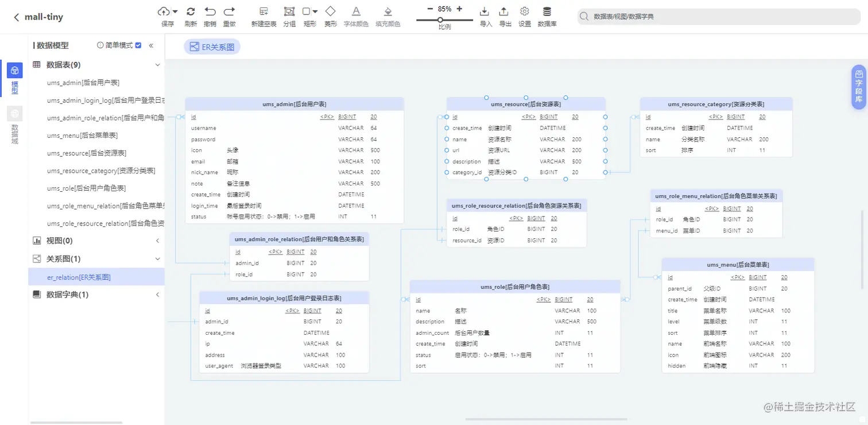Open 设置 settings gear
This screenshot has width=868, height=425.
(524, 11)
